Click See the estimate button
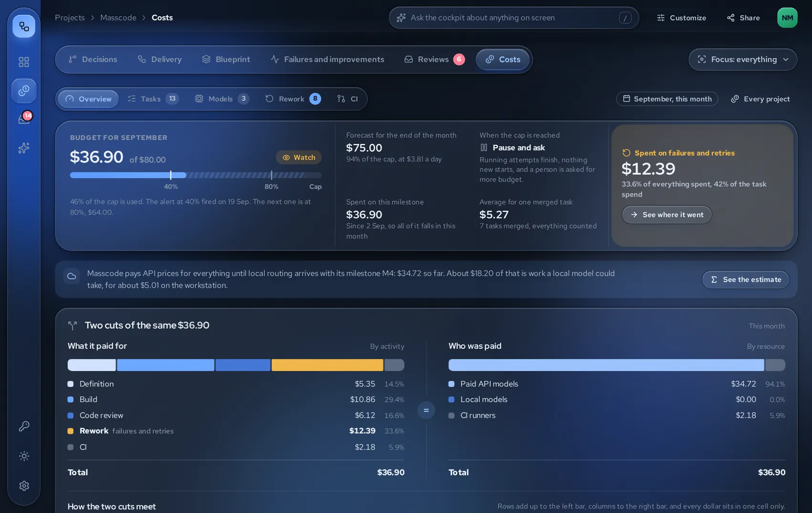The height and width of the screenshot is (513, 812). [746, 280]
